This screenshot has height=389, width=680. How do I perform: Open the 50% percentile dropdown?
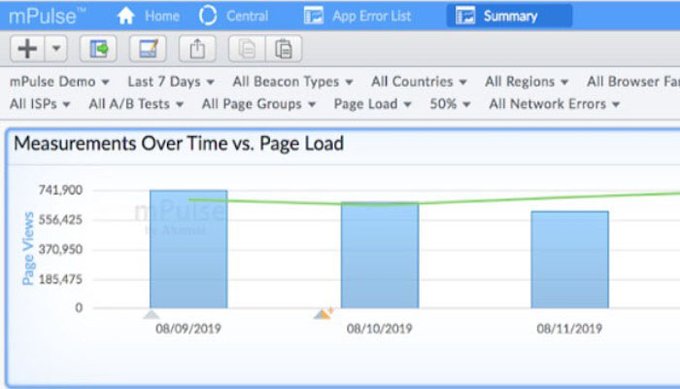(450, 104)
